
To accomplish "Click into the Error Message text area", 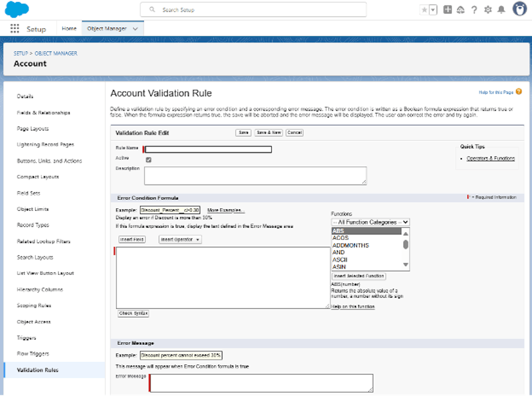I will point(262,383).
